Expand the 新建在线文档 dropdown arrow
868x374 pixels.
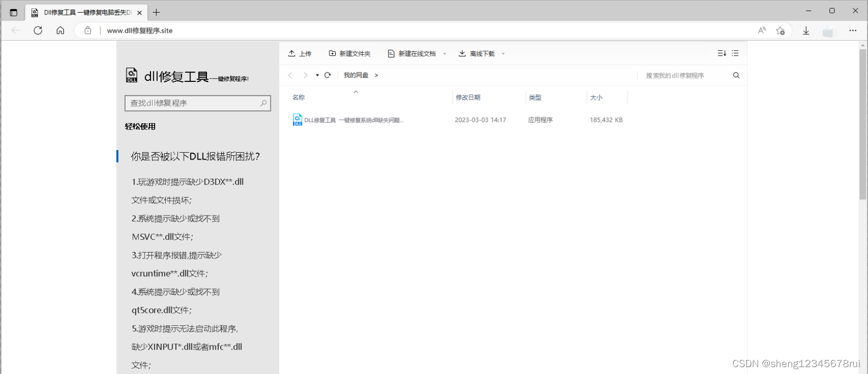pyautogui.click(x=445, y=53)
